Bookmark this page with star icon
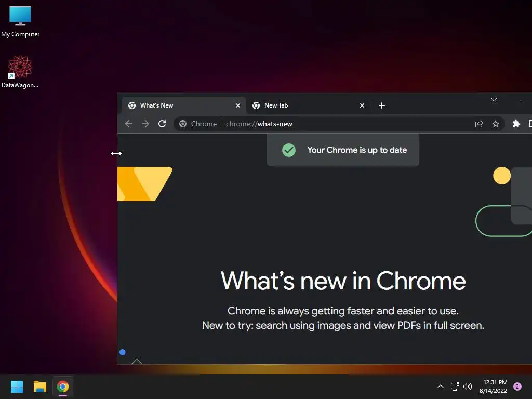Viewport: 532px width, 399px height. [x=495, y=124]
